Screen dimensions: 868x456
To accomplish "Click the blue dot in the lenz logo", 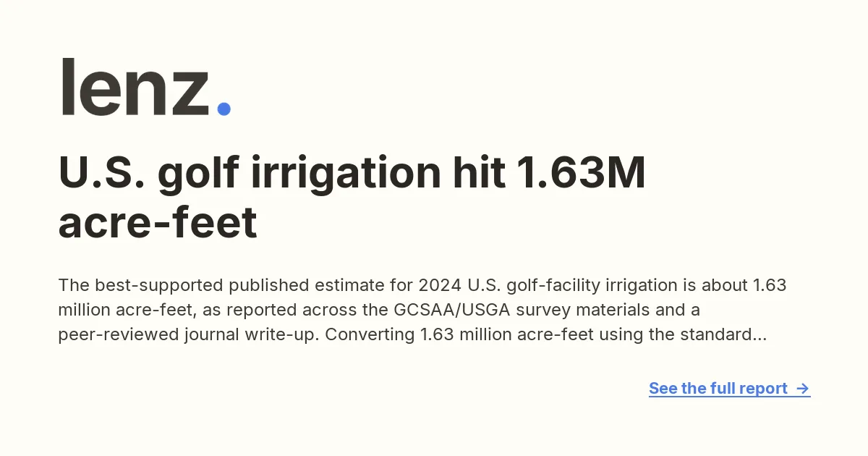I will [x=224, y=109].
